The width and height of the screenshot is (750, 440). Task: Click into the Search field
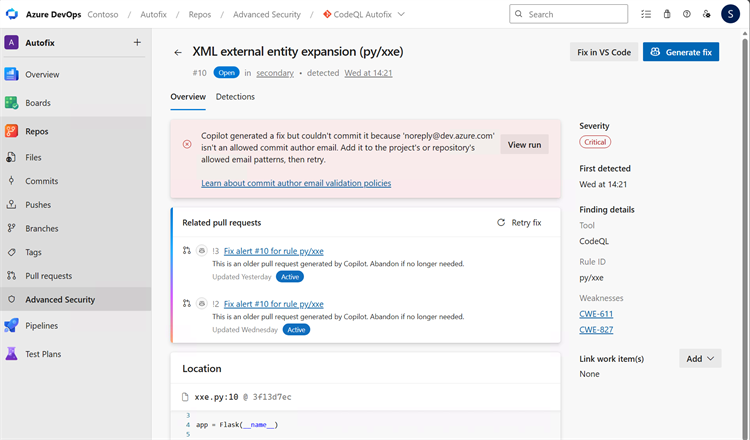[x=569, y=14]
